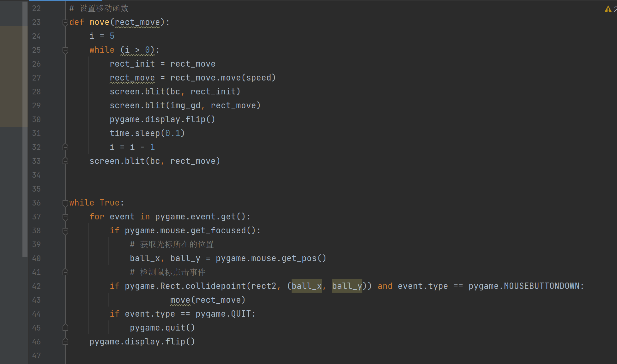Screen dimensions: 617x364
Task: Click line number 42 in the gutter
Action: (x=36, y=286)
